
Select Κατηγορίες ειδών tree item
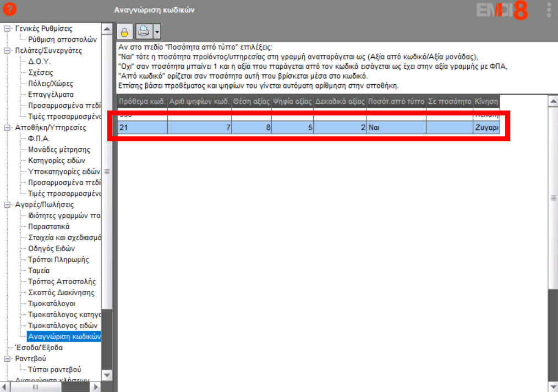pyautogui.click(x=57, y=161)
